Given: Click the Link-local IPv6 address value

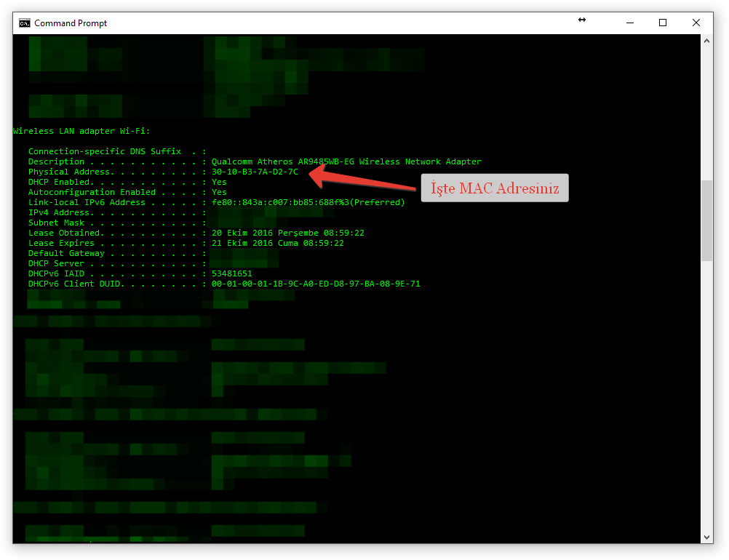Looking at the screenshot, I should pyautogui.click(x=308, y=202).
